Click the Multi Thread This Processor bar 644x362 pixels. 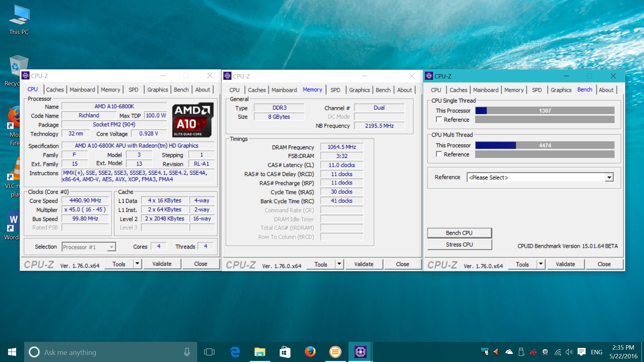pos(545,145)
